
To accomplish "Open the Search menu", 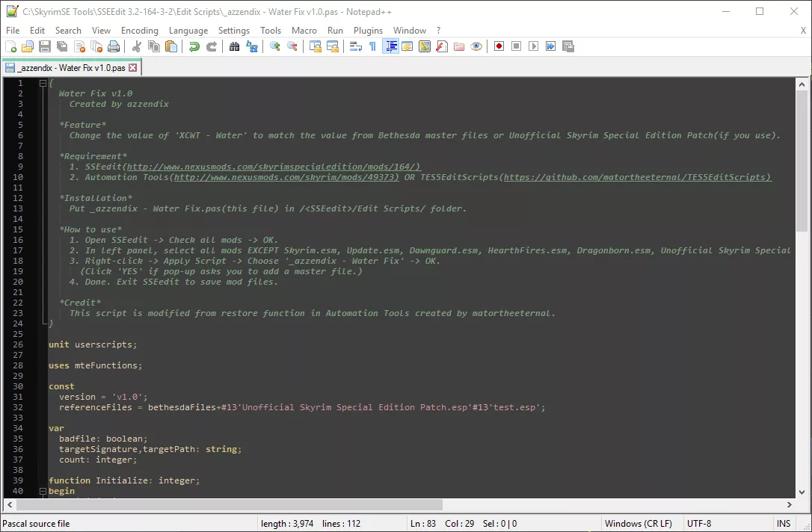I will point(68,31).
